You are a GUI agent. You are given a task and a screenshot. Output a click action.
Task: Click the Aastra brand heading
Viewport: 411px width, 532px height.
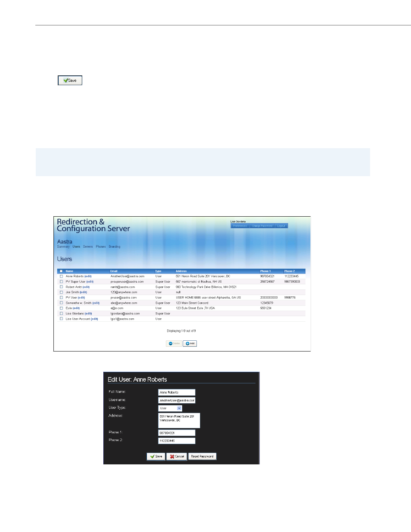coord(65,242)
